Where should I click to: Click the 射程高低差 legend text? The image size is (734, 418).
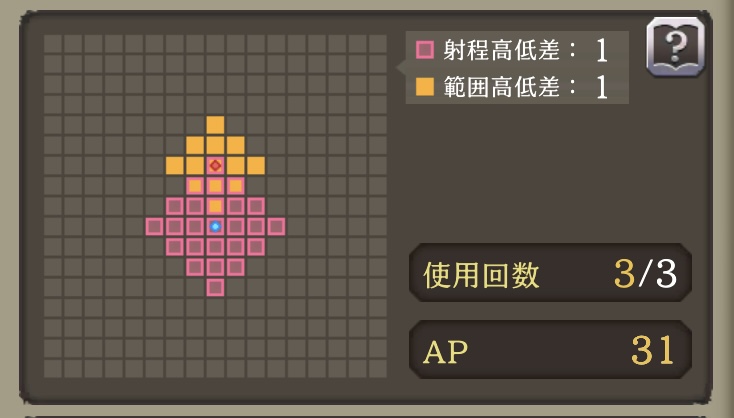pyautogui.click(x=502, y=50)
